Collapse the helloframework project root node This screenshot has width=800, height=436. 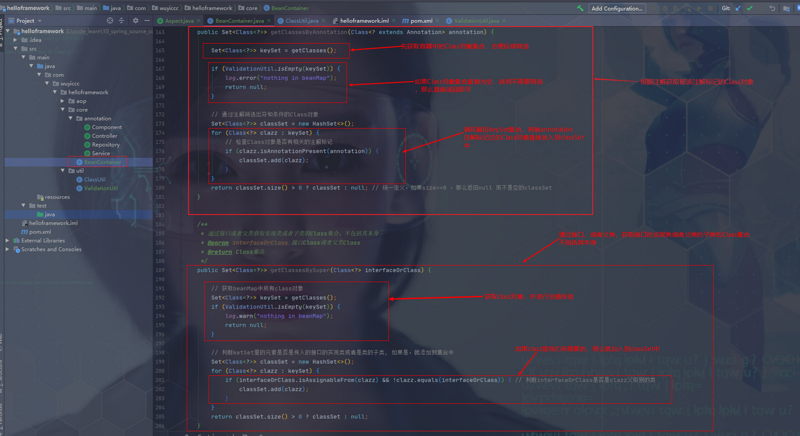[8, 31]
